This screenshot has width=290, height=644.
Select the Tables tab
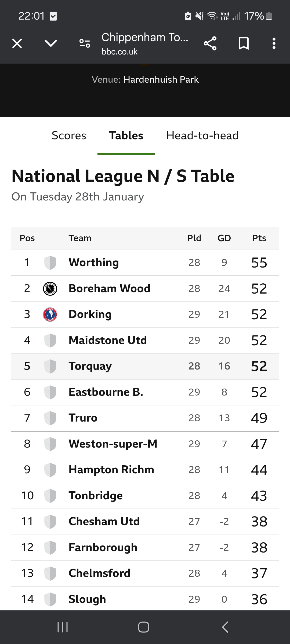coord(126,136)
